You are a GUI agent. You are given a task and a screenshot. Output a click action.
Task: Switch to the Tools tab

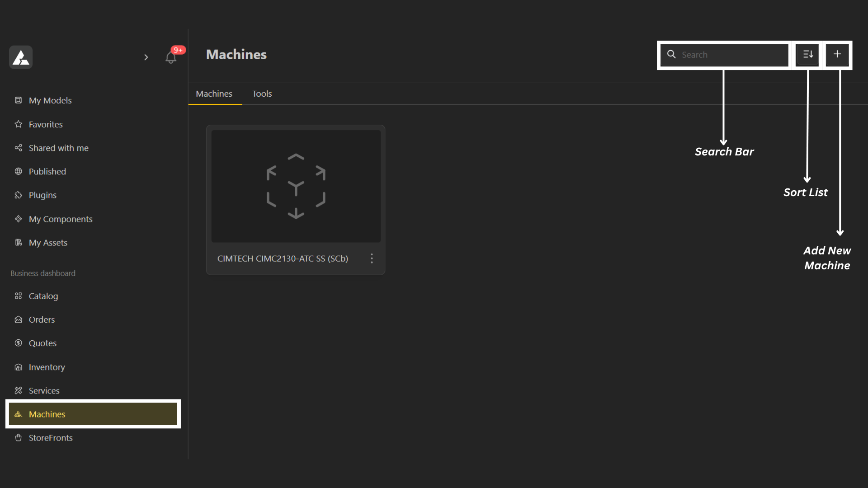262,94
